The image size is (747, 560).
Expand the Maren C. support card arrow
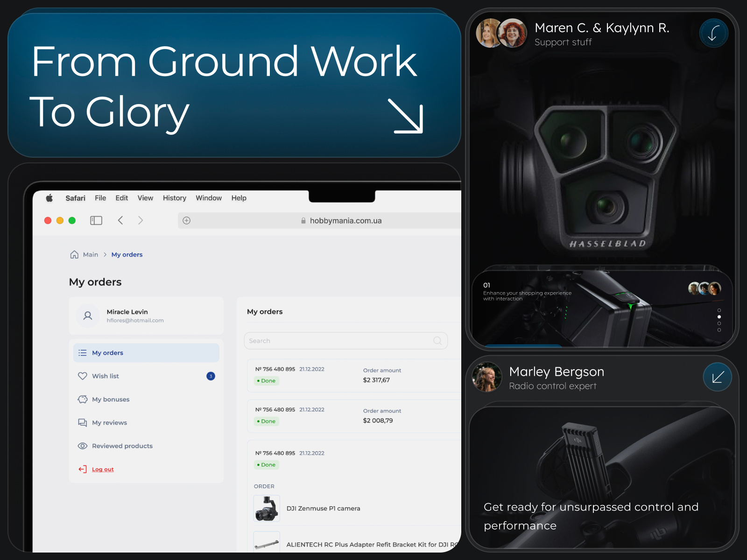[713, 33]
